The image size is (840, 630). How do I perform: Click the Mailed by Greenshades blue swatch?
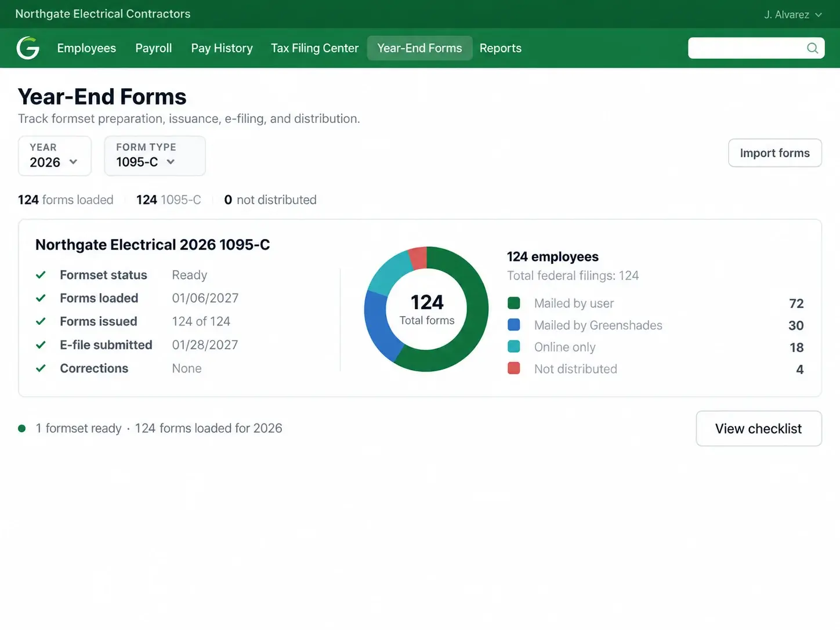pos(514,325)
